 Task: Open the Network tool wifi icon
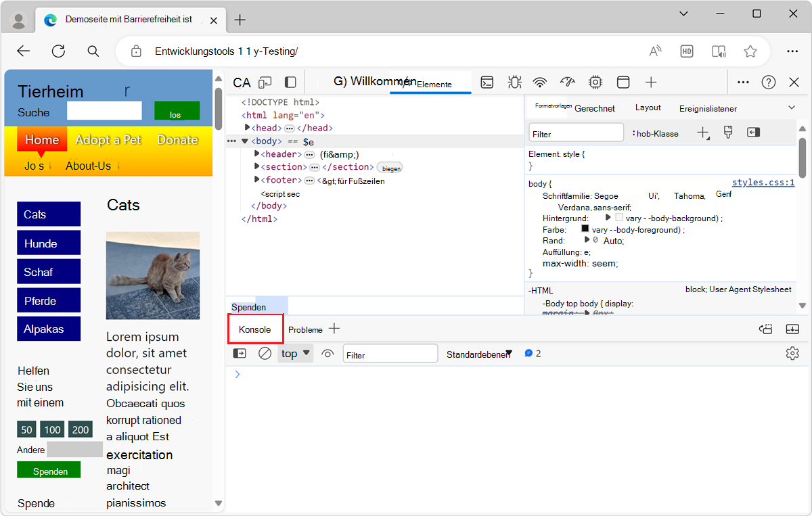tap(539, 83)
